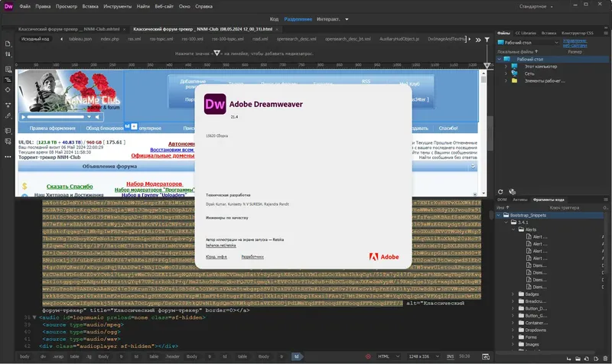Viewport: 612px width, 364px height.
Task: Open the Tools menu
Action: pos(118,6)
